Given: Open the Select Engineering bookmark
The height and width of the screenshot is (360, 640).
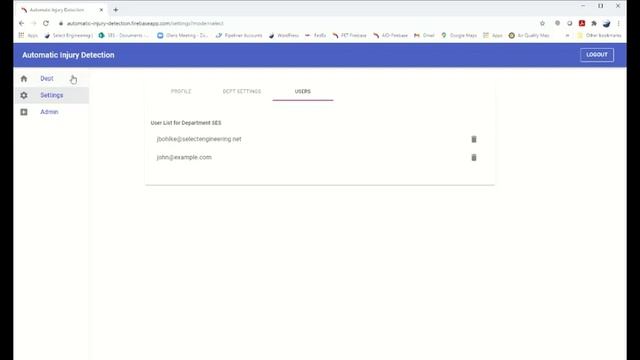Looking at the screenshot, I should point(69,36).
